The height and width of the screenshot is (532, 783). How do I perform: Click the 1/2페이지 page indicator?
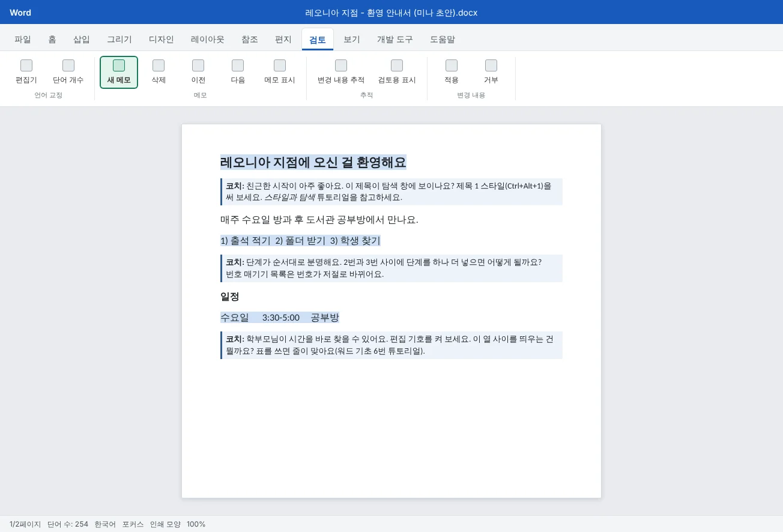point(25,524)
